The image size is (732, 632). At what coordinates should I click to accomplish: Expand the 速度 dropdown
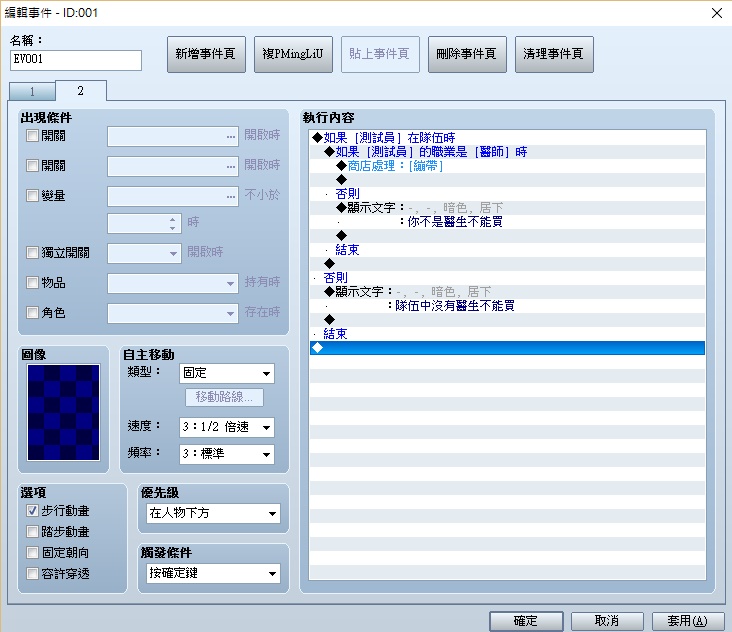pos(227,427)
